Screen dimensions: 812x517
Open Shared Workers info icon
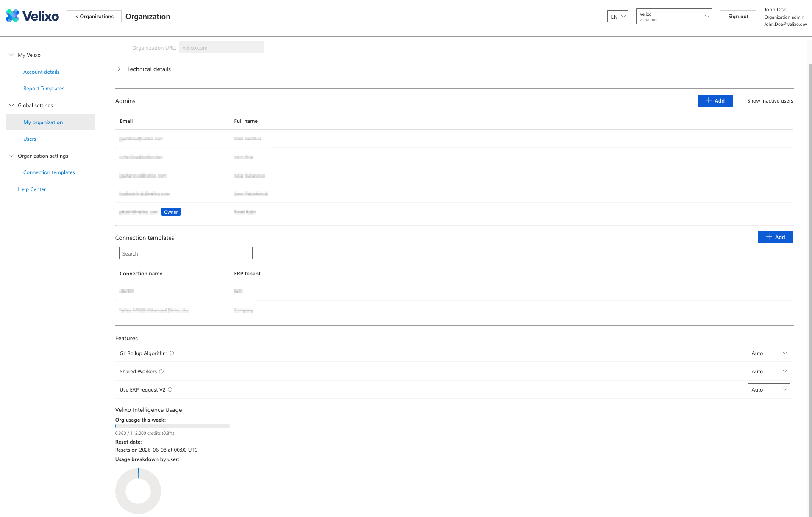161,371
